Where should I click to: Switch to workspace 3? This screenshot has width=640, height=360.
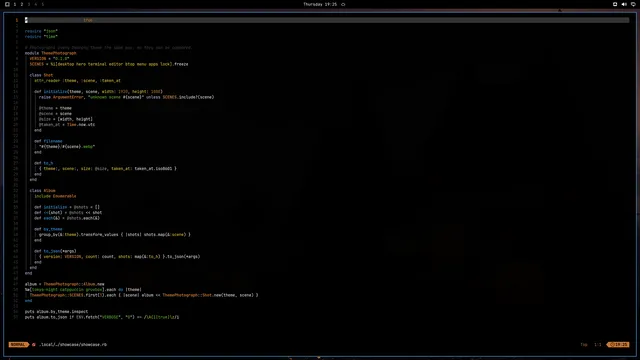29,4
